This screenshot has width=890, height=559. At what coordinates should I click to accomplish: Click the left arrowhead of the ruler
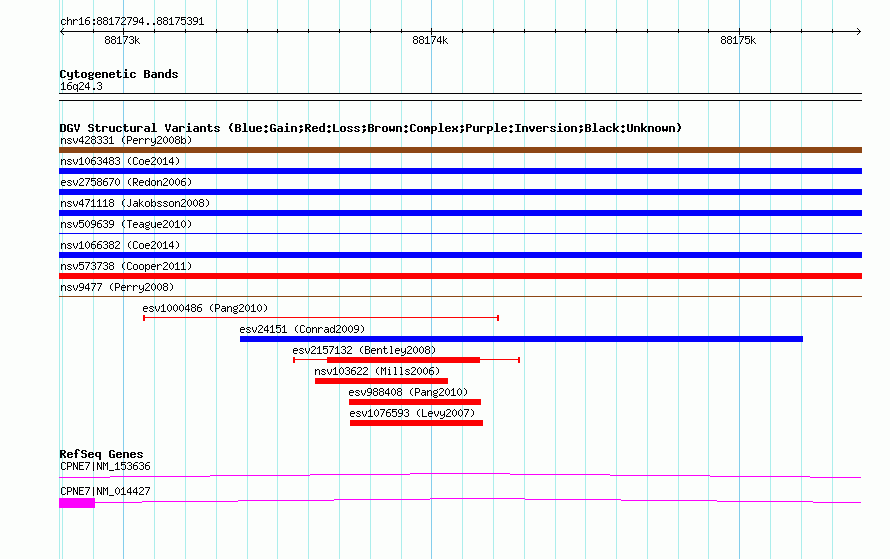62,32
